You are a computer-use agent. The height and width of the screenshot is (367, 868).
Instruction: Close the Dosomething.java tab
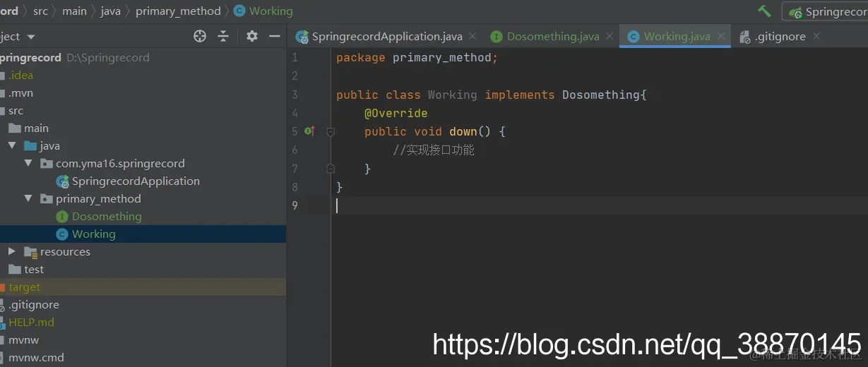point(610,36)
